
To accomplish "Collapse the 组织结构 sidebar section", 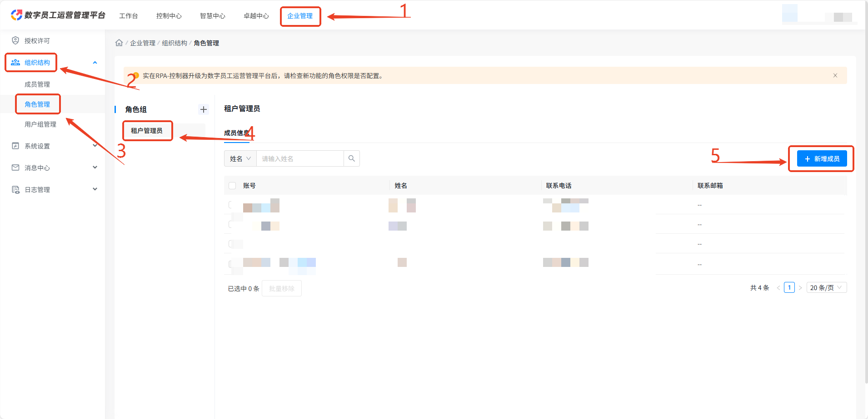I will coord(95,63).
